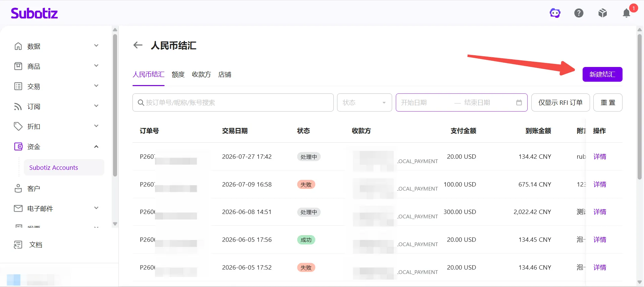644x287 pixels.
Task: Click the sidebar scrollbar down arrow
Action: pos(115,224)
